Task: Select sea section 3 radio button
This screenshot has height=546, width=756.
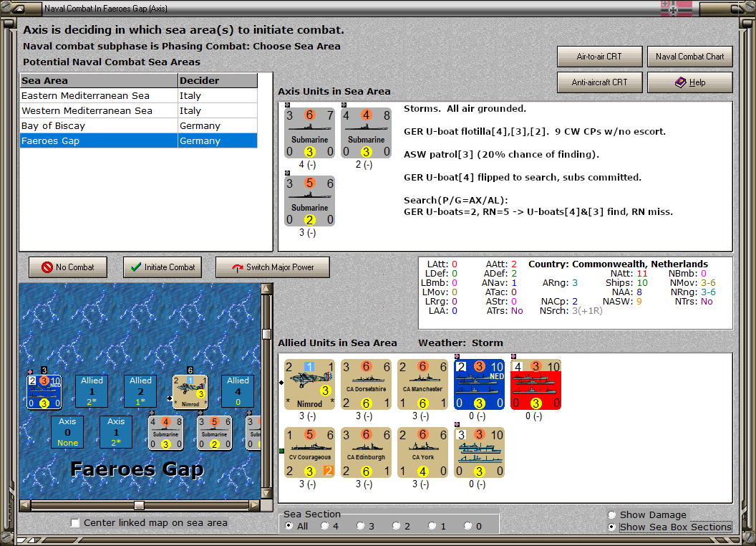Action: (x=360, y=526)
